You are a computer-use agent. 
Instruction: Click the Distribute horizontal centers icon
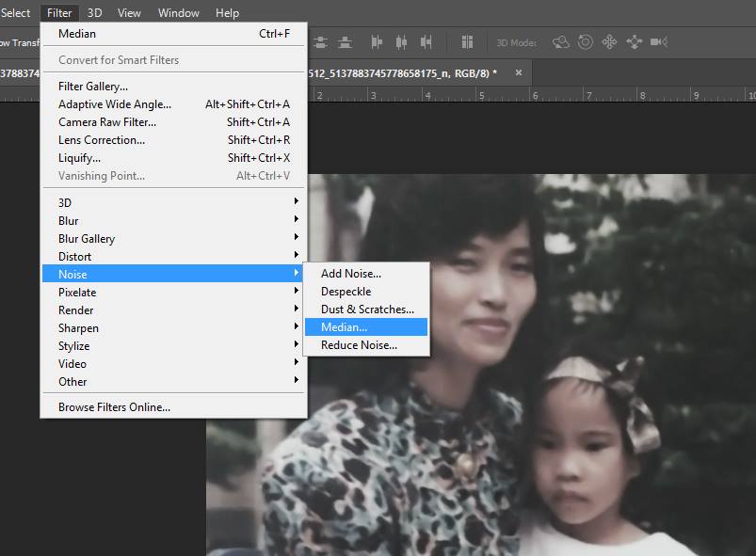click(x=402, y=42)
